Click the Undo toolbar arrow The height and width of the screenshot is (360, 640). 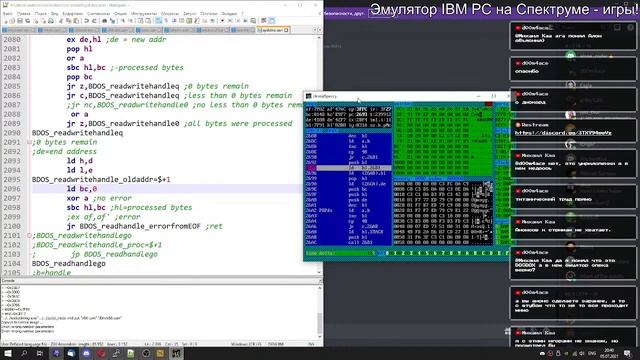[86, 20]
